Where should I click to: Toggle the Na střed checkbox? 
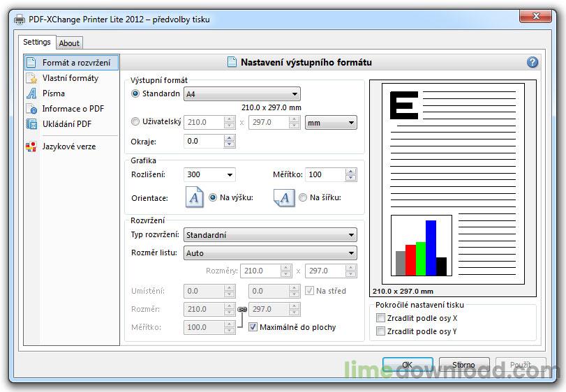click(x=309, y=291)
